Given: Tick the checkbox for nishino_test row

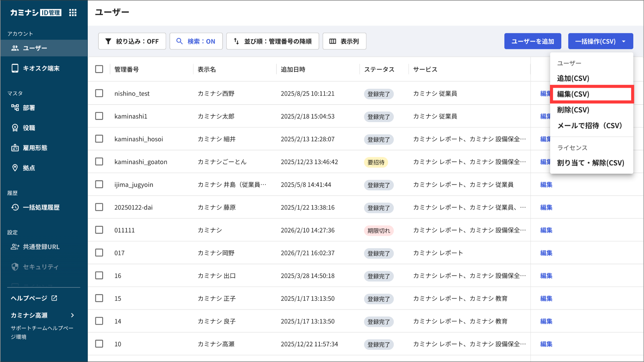Looking at the screenshot, I should tap(99, 93).
